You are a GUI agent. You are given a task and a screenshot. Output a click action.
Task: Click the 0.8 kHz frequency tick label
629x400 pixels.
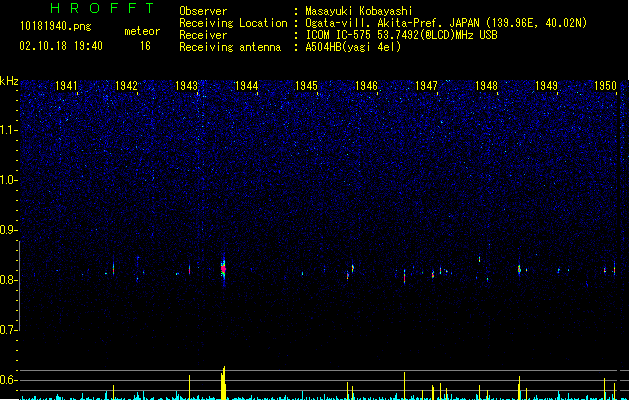tap(9, 280)
